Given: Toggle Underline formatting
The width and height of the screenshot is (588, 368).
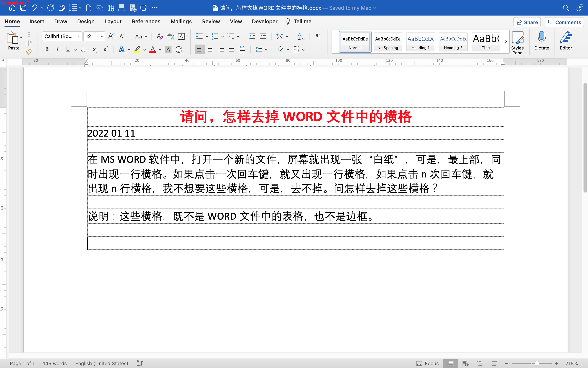Looking at the screenshot, I should point(68,49).
